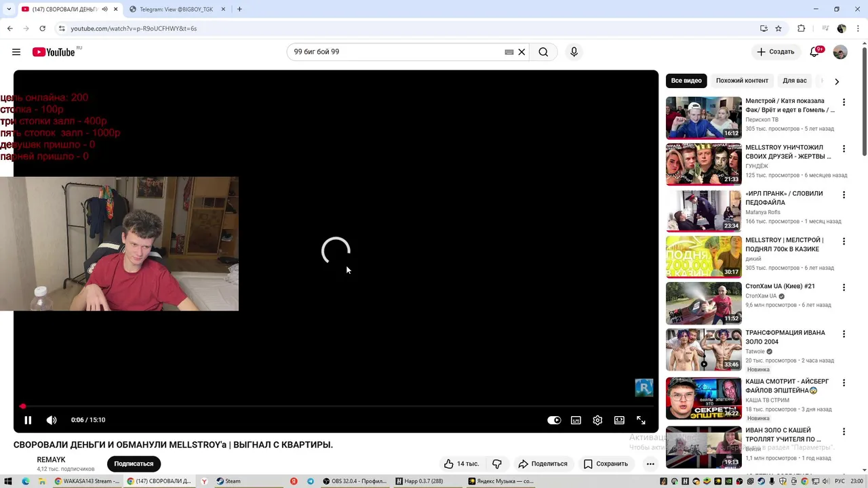
Task: Open player settings gear
Action: tap(597, 420)
